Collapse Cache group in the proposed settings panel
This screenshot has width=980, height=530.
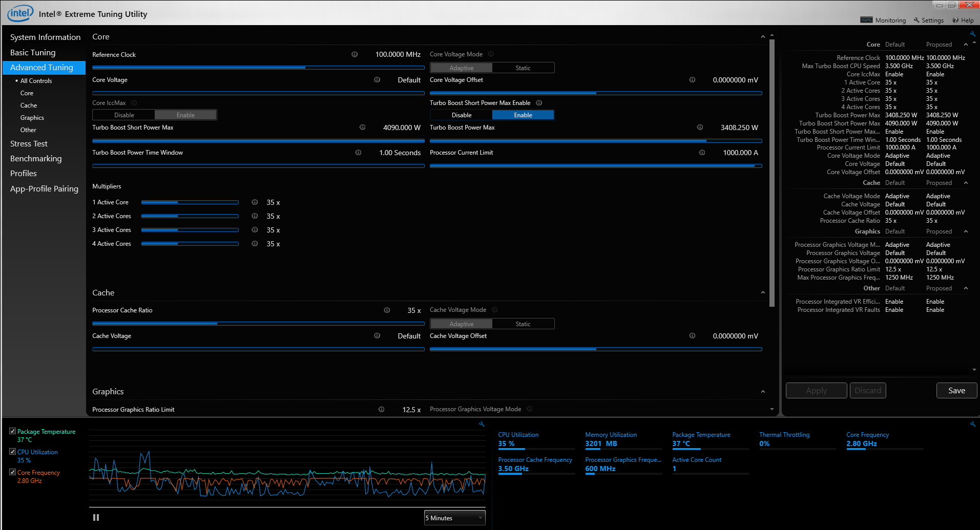click(x=966, y=183)
